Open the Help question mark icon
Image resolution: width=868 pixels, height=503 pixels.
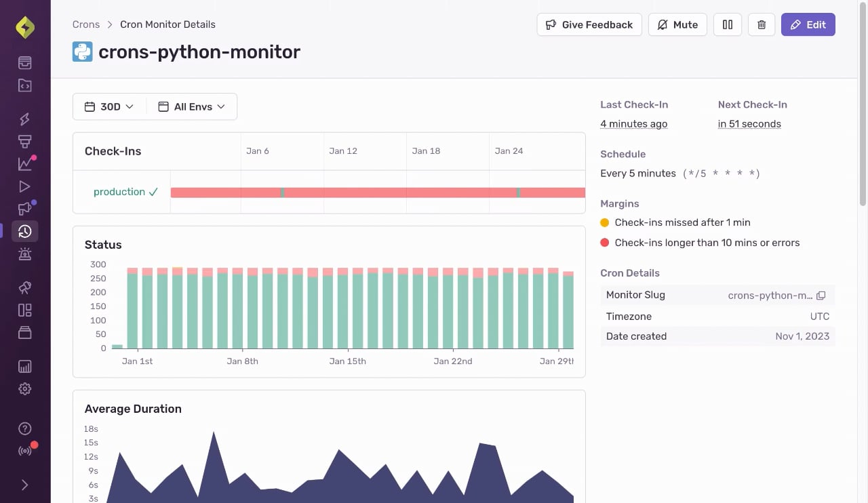(25, 428)
